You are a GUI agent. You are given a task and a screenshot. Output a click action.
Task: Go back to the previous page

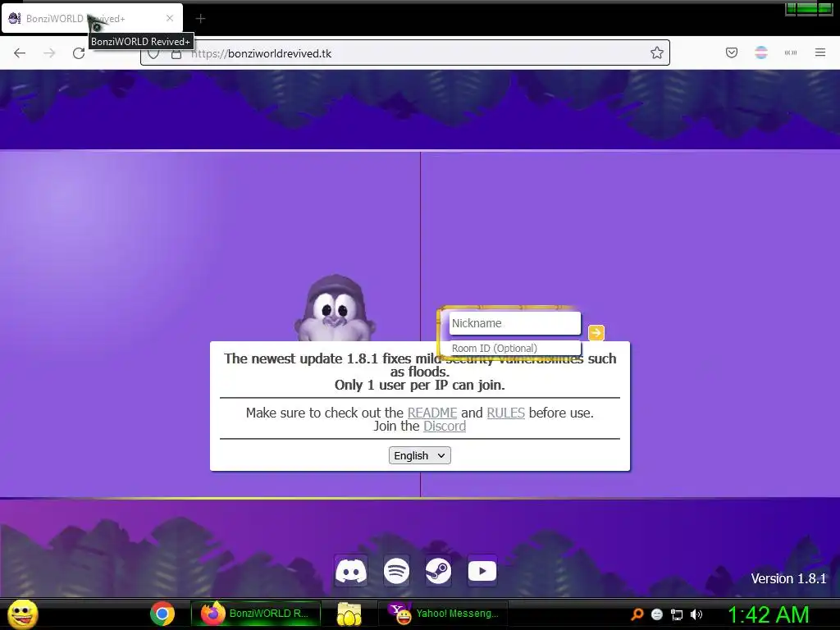tap(20, 53)
